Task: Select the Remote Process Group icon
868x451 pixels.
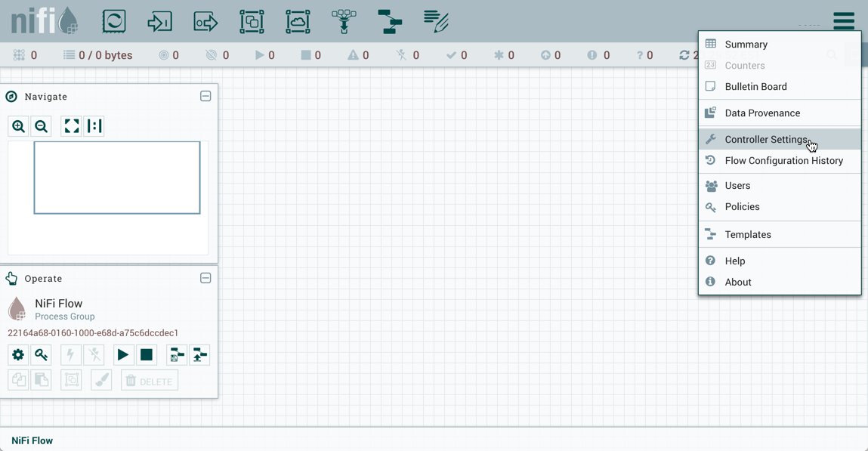Action: coord(298,21)
